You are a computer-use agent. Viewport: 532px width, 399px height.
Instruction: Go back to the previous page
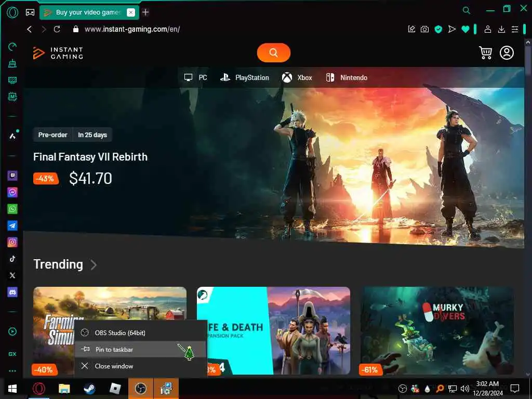point(30,29)
